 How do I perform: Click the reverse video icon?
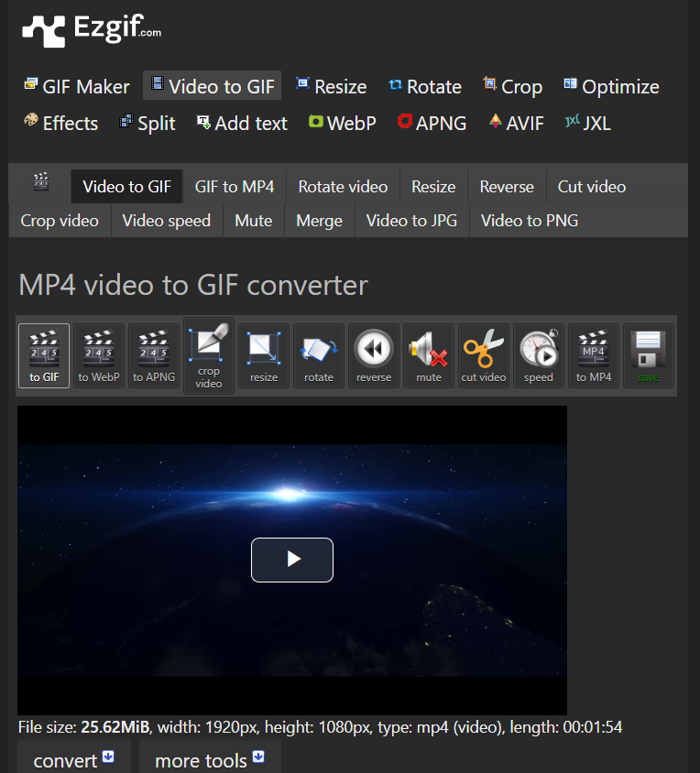pos(374,355)
